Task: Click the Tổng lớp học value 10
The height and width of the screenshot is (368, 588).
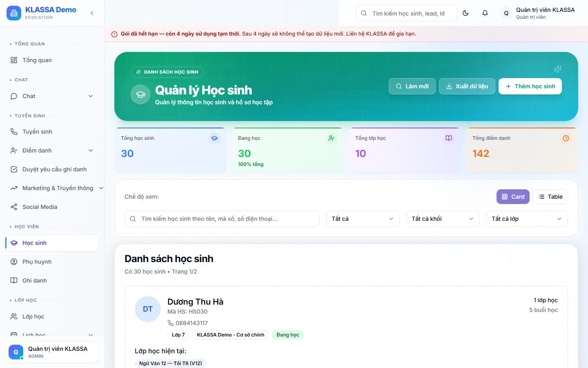Action: point(361,153)
